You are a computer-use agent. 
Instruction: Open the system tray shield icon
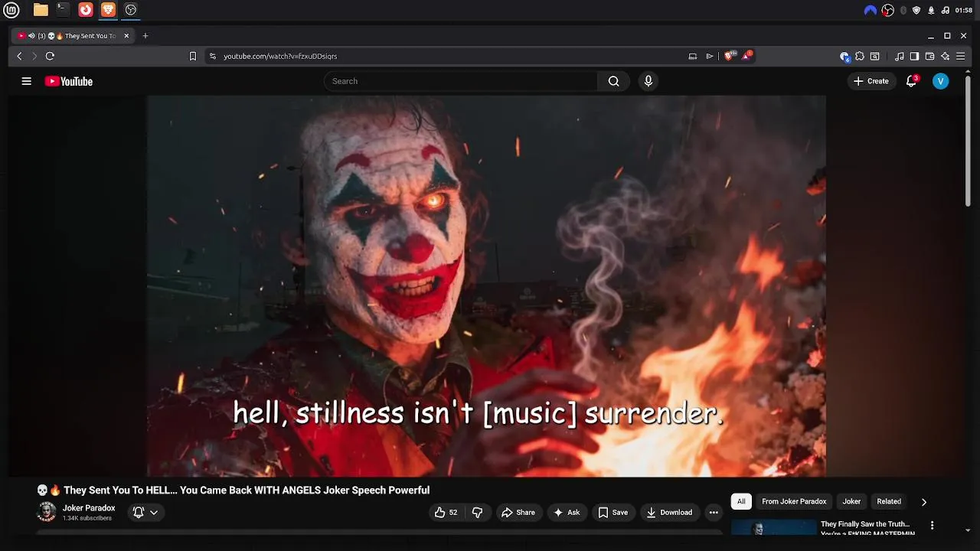point(916,10)
